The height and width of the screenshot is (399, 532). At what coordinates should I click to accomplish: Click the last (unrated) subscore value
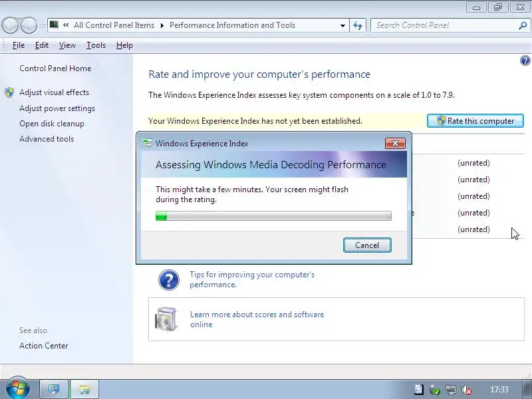473,229
